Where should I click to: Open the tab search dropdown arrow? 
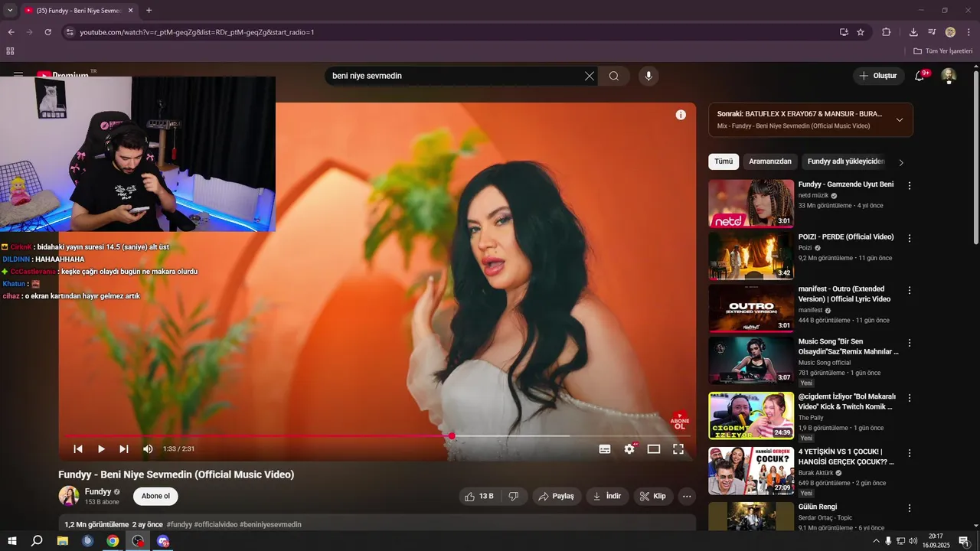point(10,11)
